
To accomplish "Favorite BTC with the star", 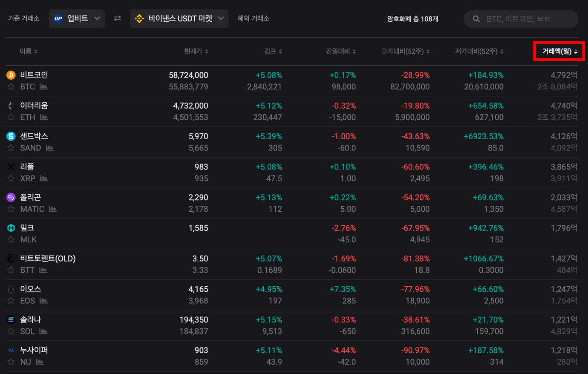I will click(x=11, y=86).
